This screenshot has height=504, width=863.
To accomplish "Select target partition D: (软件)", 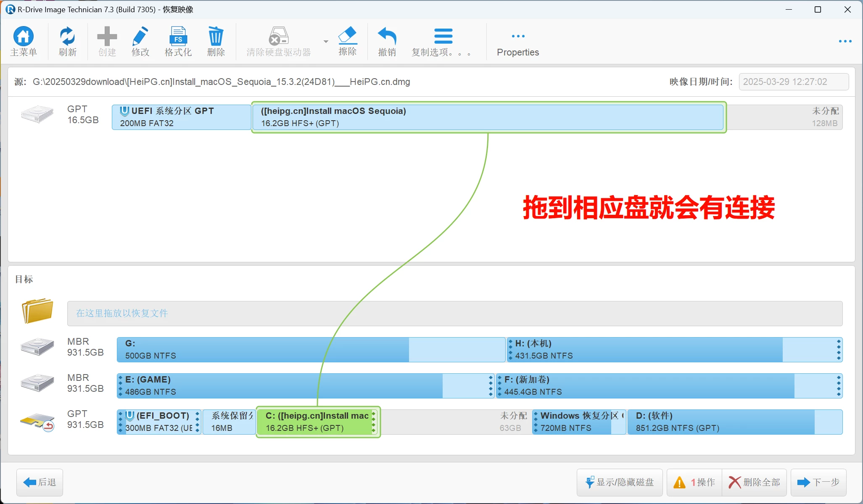I will tap(734, 422).
